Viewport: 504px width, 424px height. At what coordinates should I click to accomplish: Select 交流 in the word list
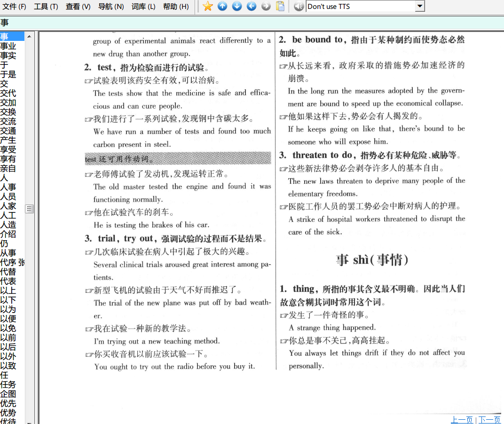[x=8, y=121]
